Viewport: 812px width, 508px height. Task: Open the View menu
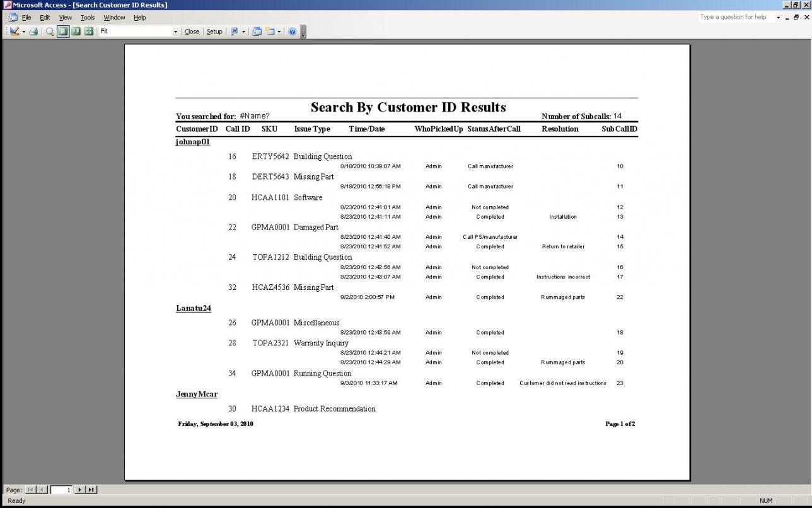66,18
